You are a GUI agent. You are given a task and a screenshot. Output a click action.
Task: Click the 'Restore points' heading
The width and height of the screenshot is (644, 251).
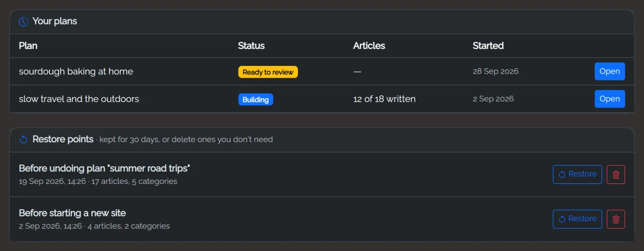[63, 139]
